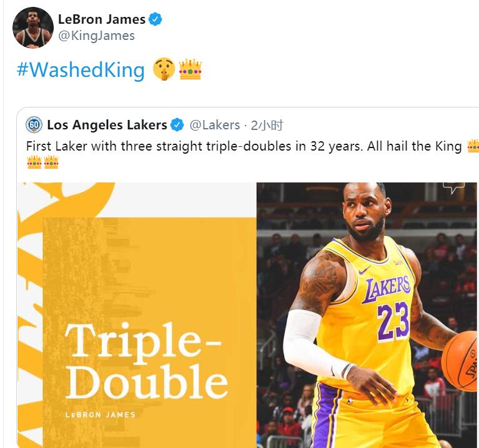Click the 2小时 timestamp
479x448 pixels.
pos(267,126)
